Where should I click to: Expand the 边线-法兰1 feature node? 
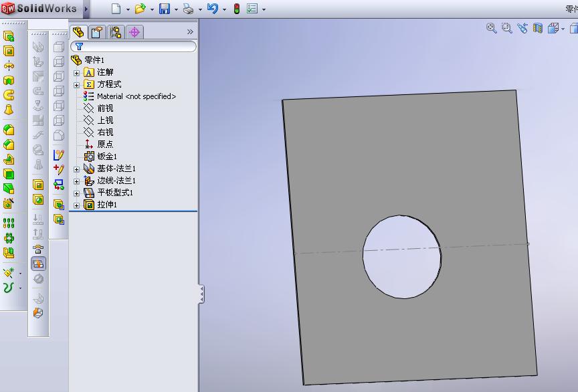tap(77, 181)
